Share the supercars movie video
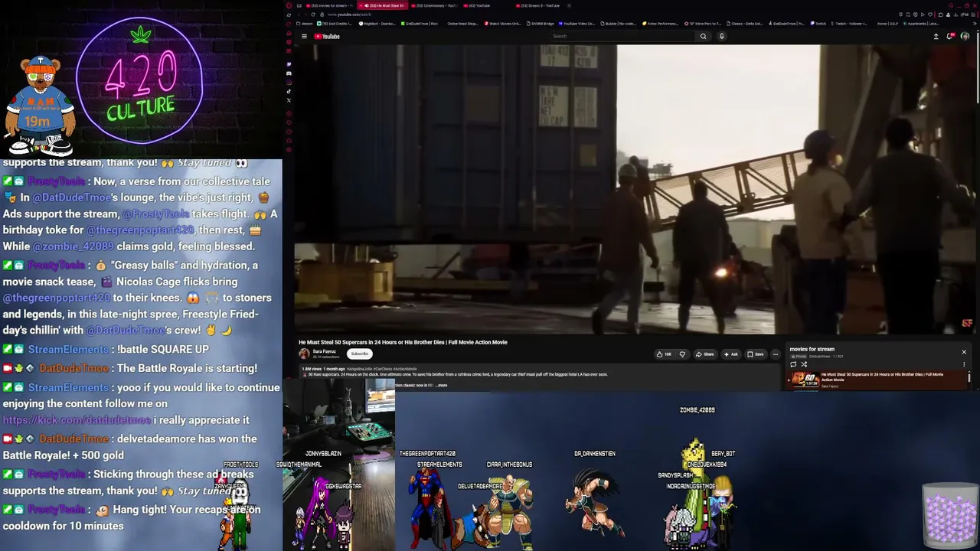The height and width of the screenshot is (551, 980). pyautogui.click(x=704, y=354)
